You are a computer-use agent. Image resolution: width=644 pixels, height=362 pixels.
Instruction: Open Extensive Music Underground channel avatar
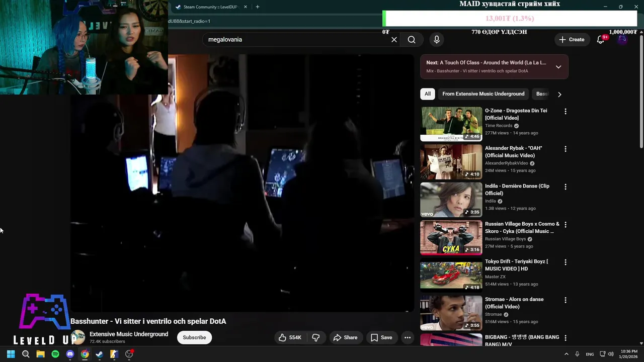78,337
